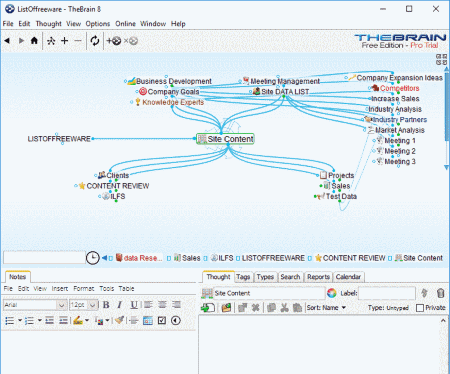
Task: Click the clock icon beside the search box
Action: point(93,258)
